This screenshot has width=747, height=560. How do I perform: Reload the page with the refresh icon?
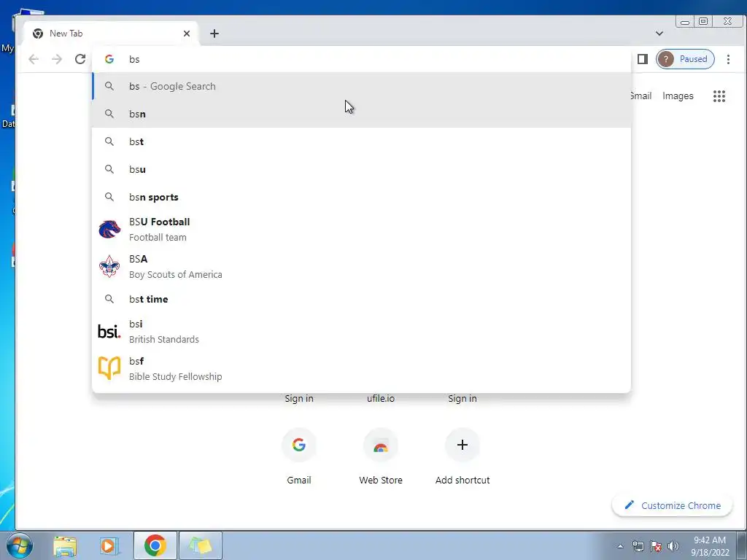[x=80, y=59]
